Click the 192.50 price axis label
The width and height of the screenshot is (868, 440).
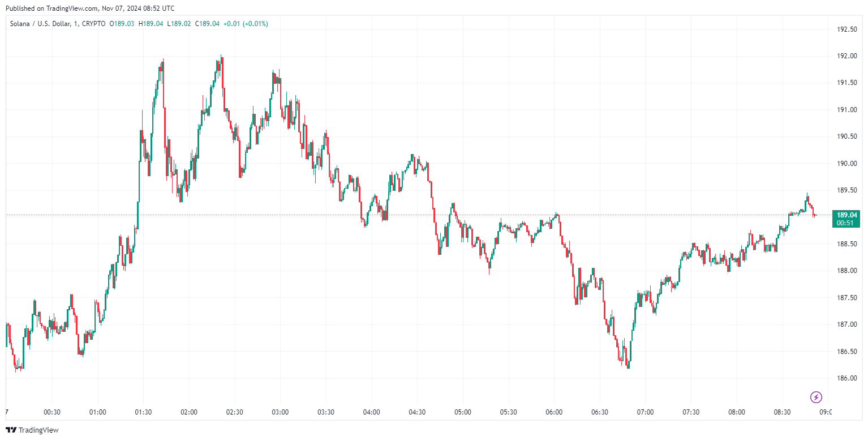coord(847,29)
